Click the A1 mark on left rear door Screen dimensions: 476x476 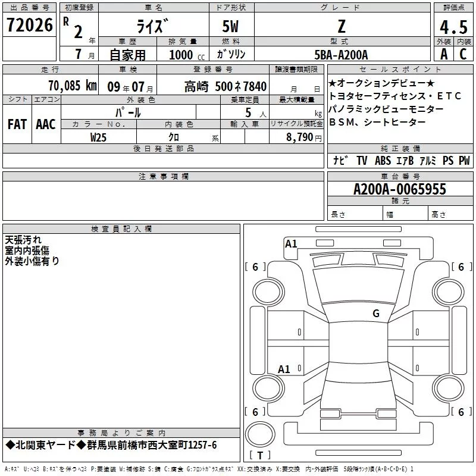pos(284,369)
